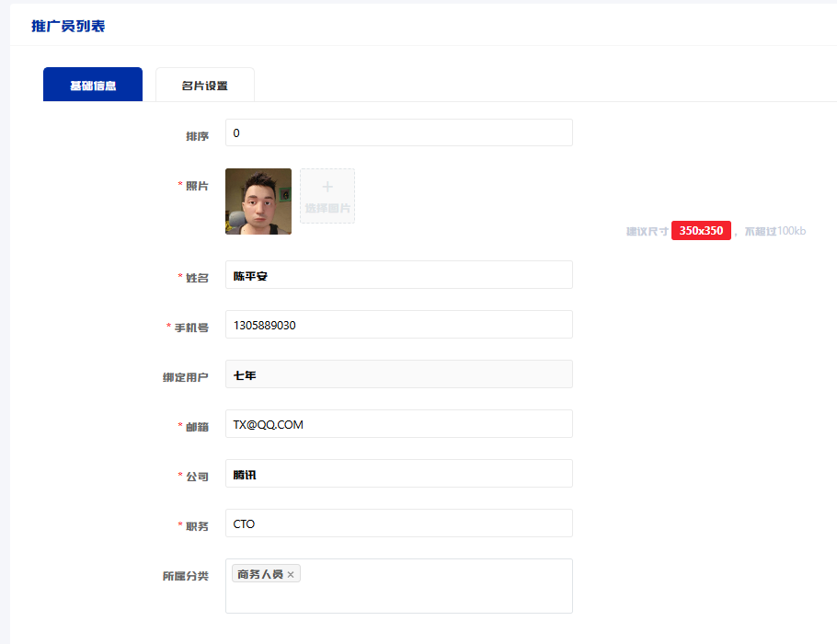The width and height of the screenshot is (837, 644).
Task: Focus the 职务 field showing CTO
Action: (398, 523)
